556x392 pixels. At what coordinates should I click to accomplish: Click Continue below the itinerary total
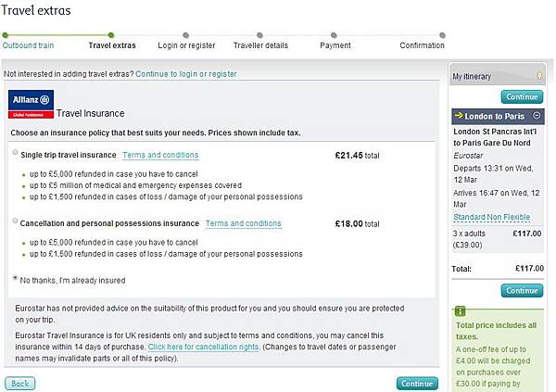coord(522,290)
